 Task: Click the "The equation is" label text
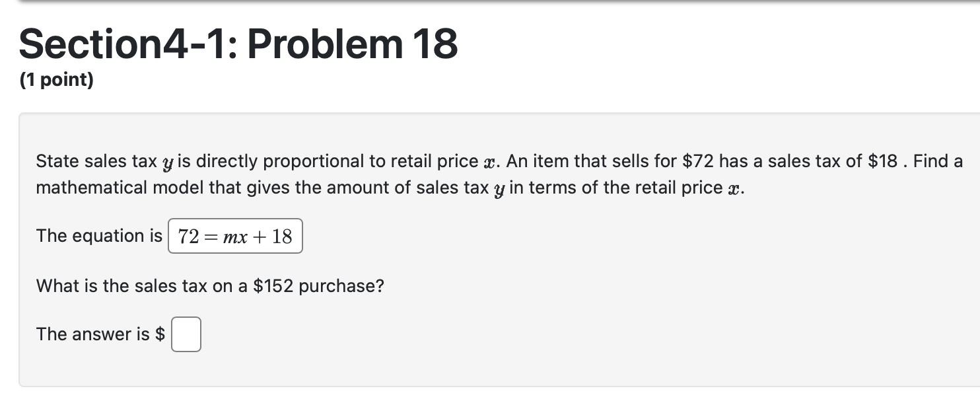(x=99, y=236)
